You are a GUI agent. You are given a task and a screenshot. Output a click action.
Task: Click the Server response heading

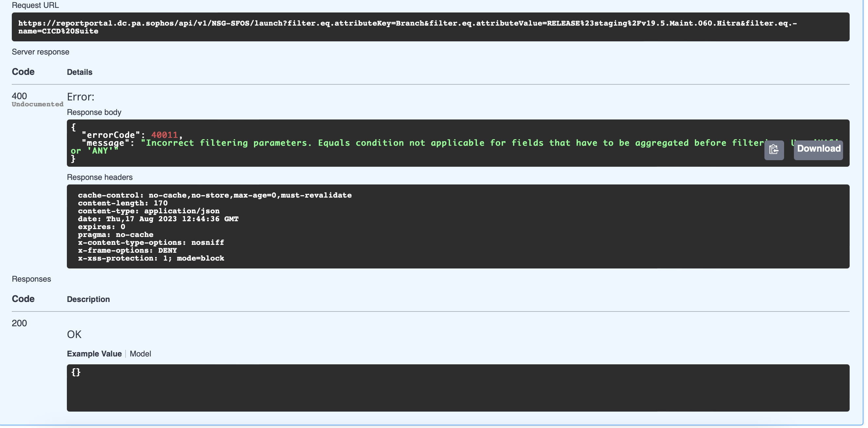coord(40,52)
